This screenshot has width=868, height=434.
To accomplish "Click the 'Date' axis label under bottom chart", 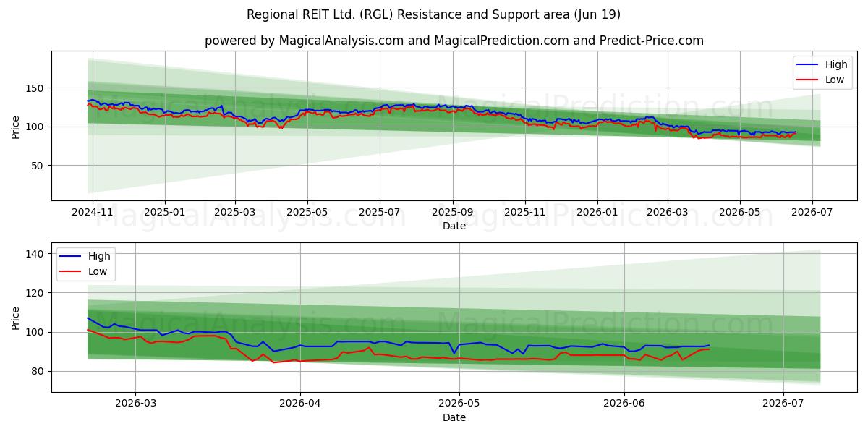I will click(x=454, y=418).
